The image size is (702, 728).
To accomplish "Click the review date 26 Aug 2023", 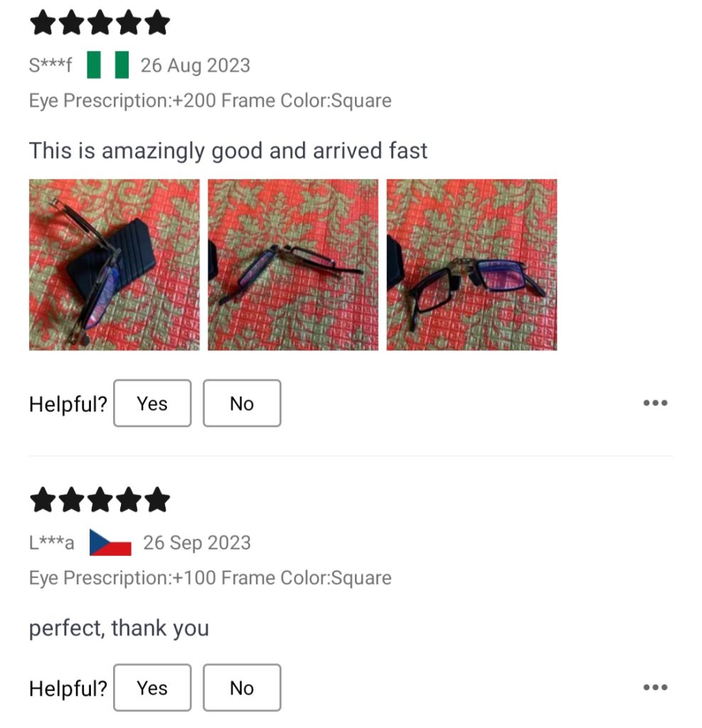I will [x=196, y=65].
